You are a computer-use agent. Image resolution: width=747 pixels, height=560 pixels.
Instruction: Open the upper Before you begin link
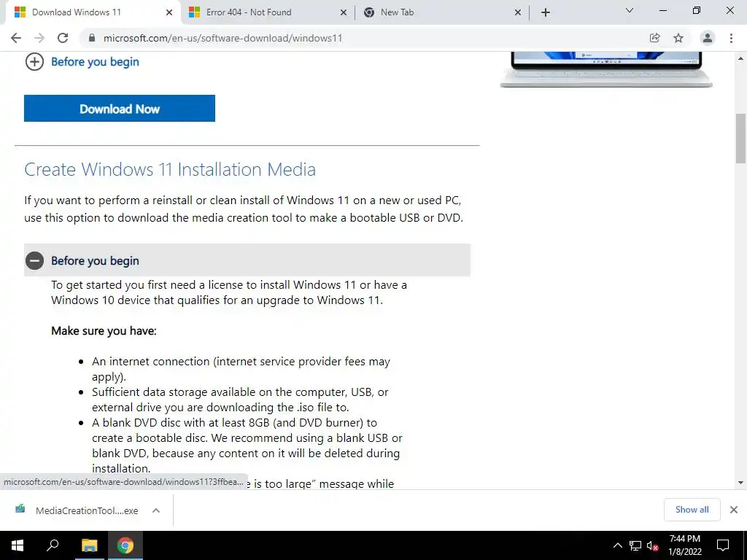coord(96,62)
